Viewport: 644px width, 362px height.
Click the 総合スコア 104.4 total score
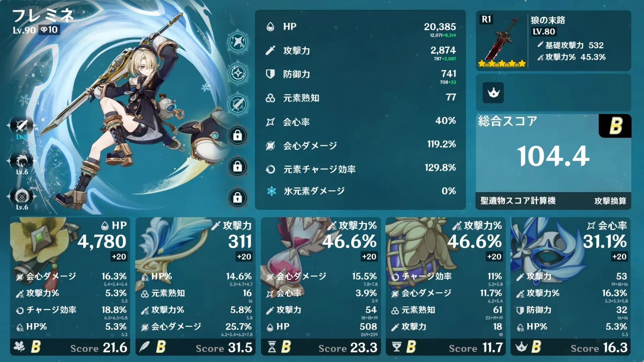pos(553,156)
